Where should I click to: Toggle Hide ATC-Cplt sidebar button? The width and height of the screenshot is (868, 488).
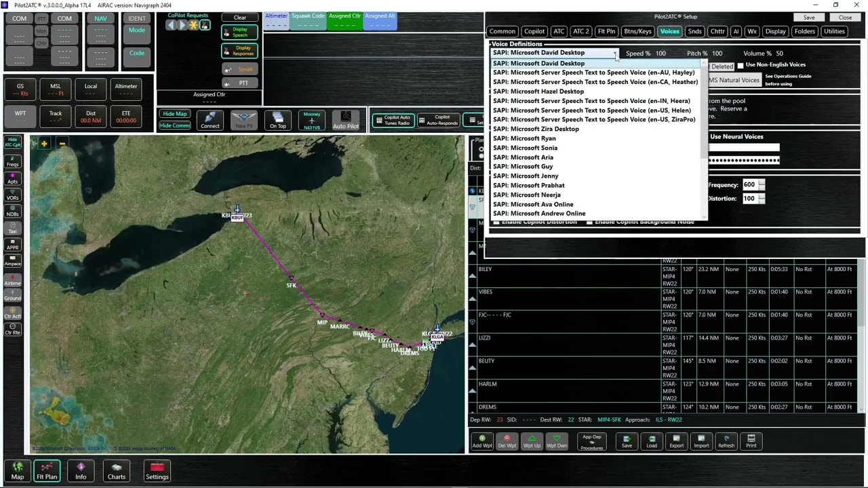click(12, 142)
